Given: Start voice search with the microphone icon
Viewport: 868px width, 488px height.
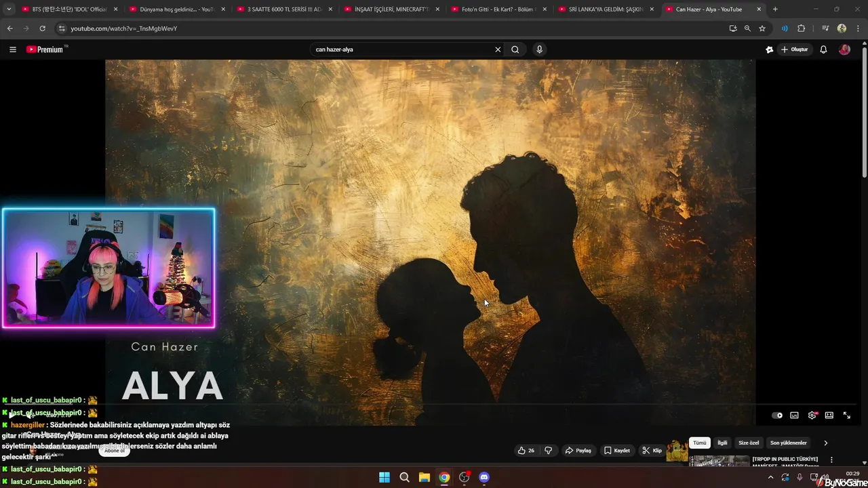Looking at the screenshot, I should coord(539,49).
